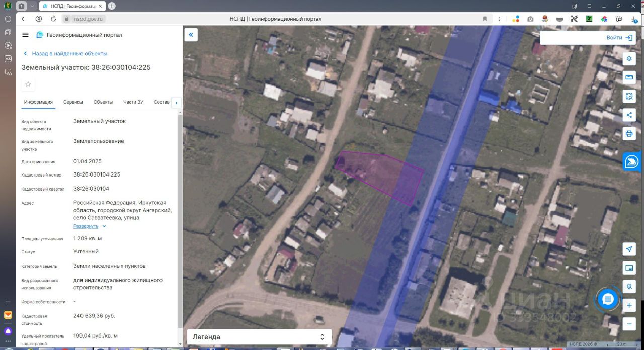This screenshot has width=644, height=350.
Task: Open the hamburger menu
Action: (x=26, y=35)
